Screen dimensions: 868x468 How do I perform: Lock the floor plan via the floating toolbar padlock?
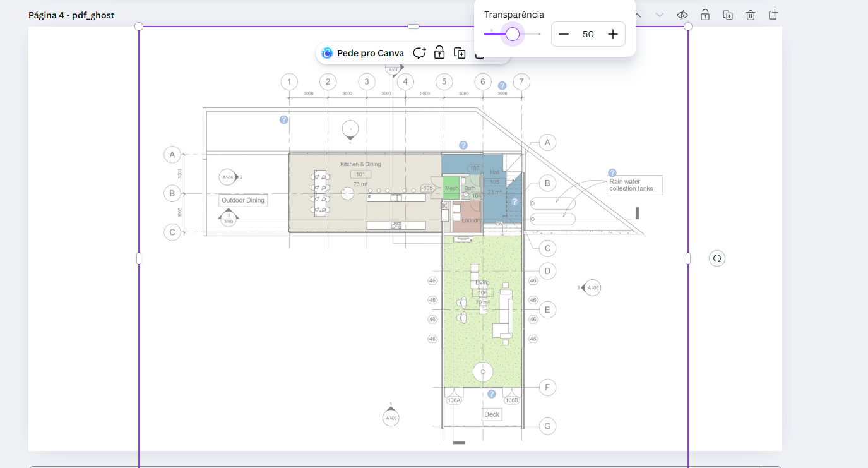pos(439,53)
